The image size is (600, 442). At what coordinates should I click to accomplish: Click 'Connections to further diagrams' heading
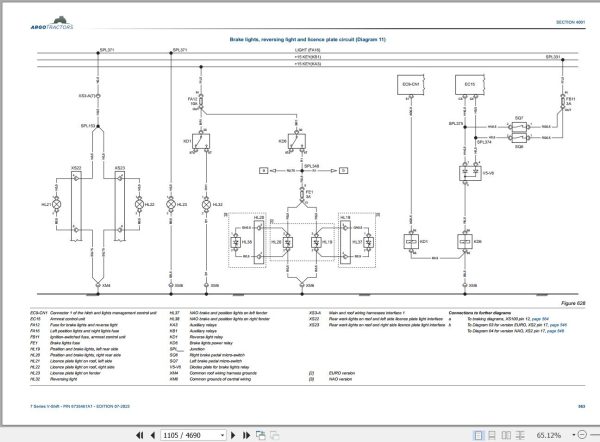[480, 313]
